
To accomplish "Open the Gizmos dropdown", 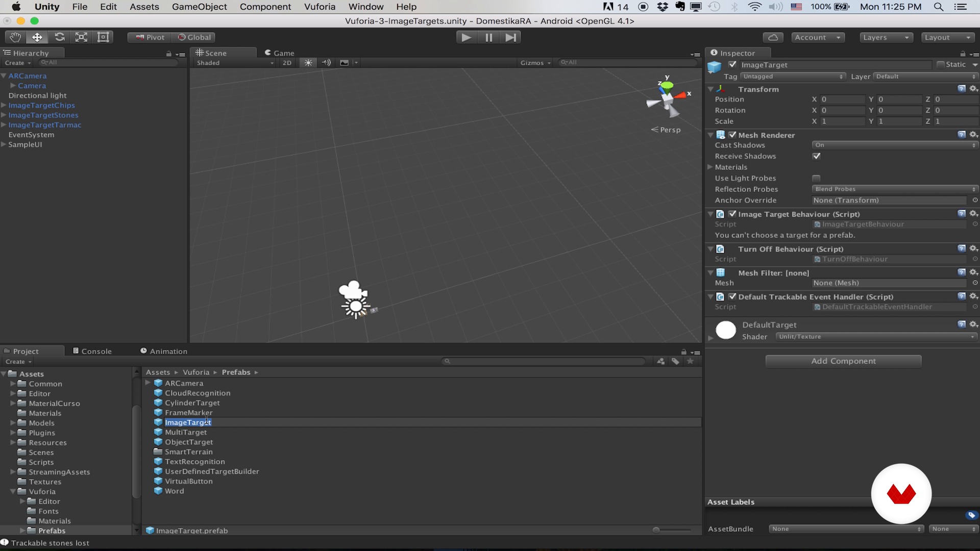I will click(535, 63).
